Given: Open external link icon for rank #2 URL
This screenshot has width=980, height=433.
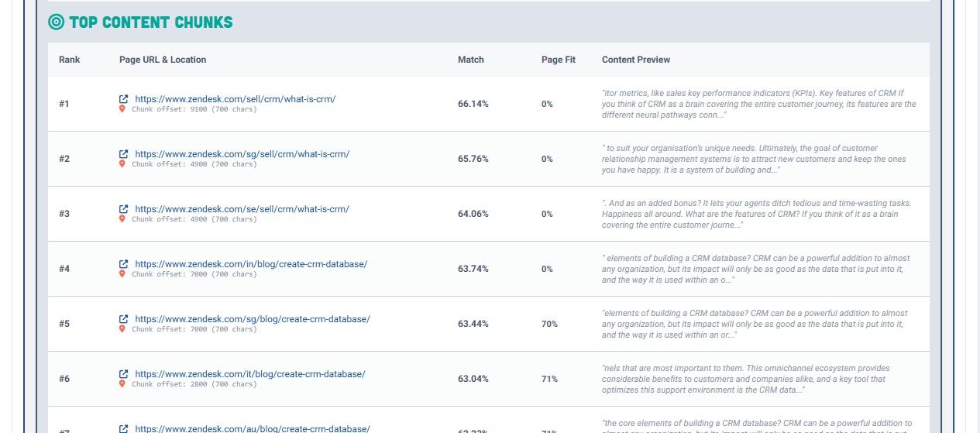Looking at the screenshot, I should tap(123, 154).
